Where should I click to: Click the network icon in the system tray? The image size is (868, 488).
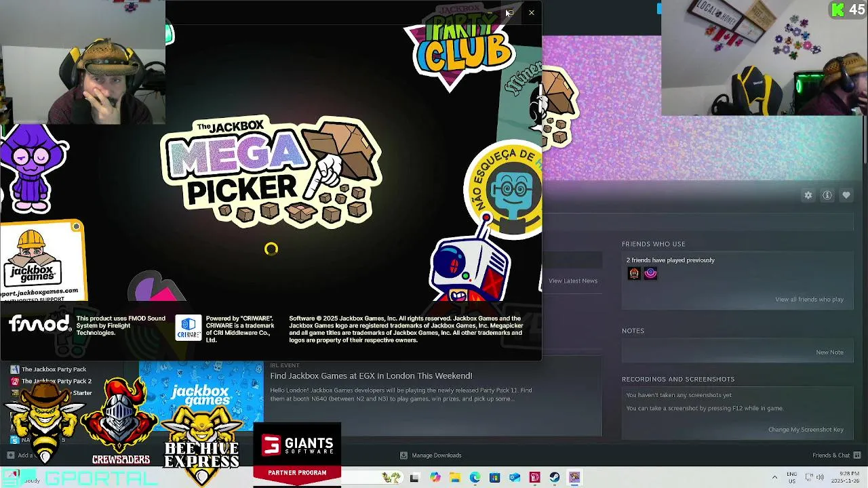(809, 477)
